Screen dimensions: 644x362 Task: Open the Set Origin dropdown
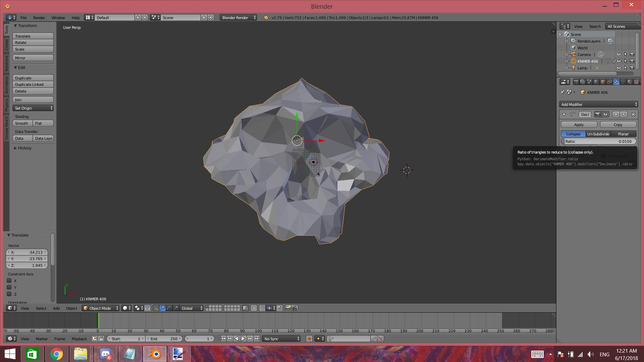[x=33, y=108]
